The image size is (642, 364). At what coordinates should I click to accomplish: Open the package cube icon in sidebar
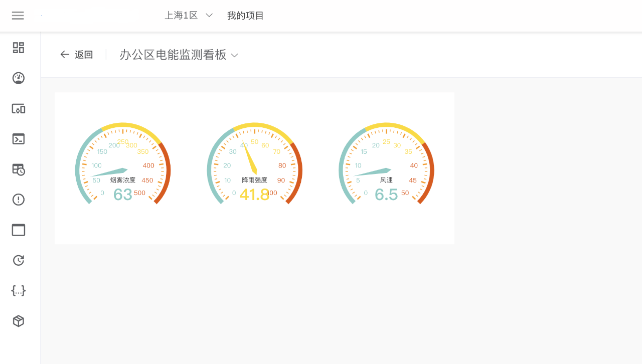(x=19, y=321)
